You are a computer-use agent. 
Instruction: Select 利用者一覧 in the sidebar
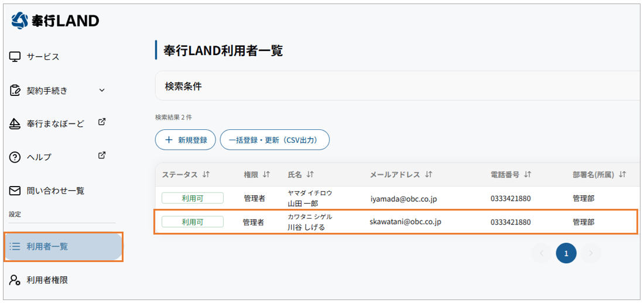click(63, 246)
